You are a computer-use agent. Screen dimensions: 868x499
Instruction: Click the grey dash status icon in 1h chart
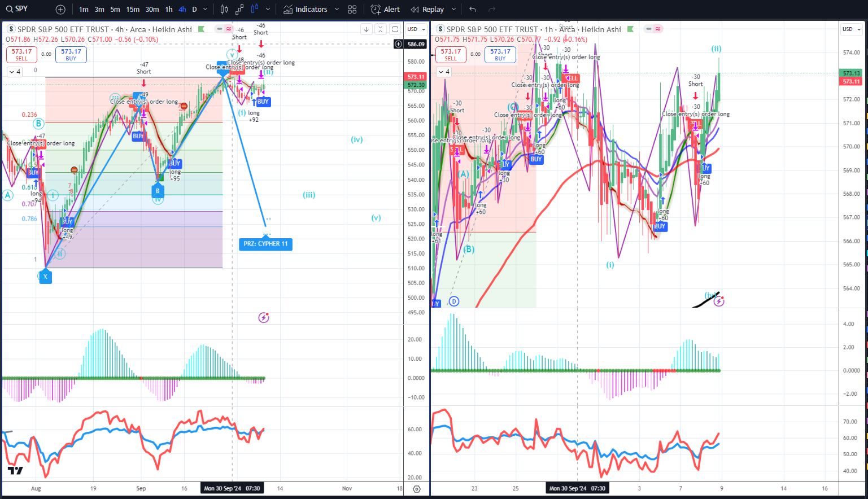(x=649, y=29)
